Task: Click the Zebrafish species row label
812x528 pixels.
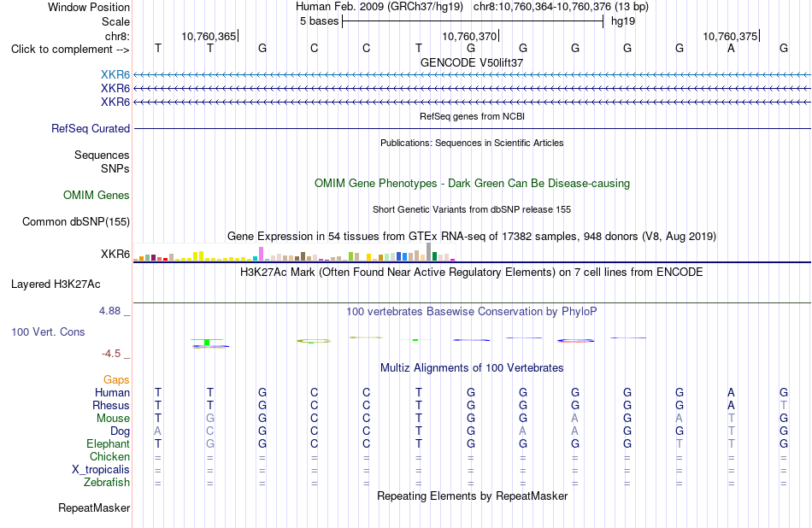Action: (107, 483)
